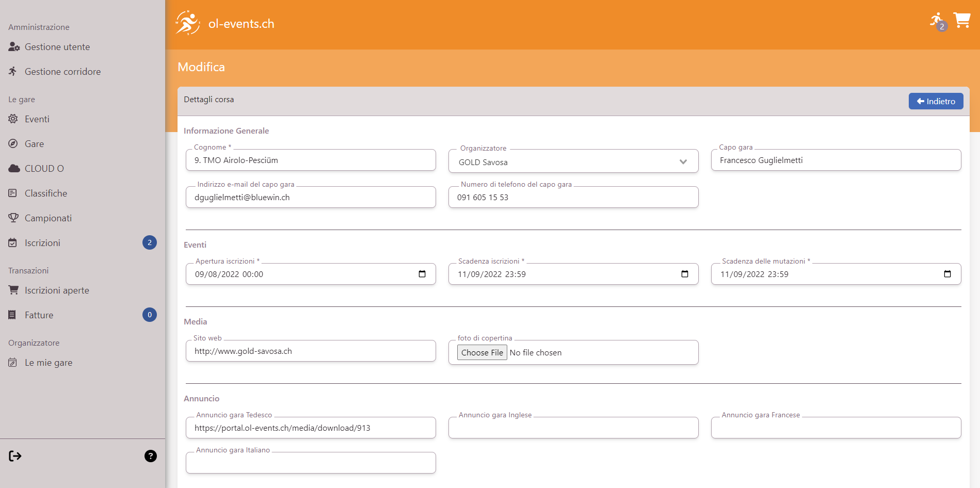Viewport: 980px width, 488px height.
Task: Click the Apertura iscrizioni date value
Action: pyautogui.click(x=229, y=274)
